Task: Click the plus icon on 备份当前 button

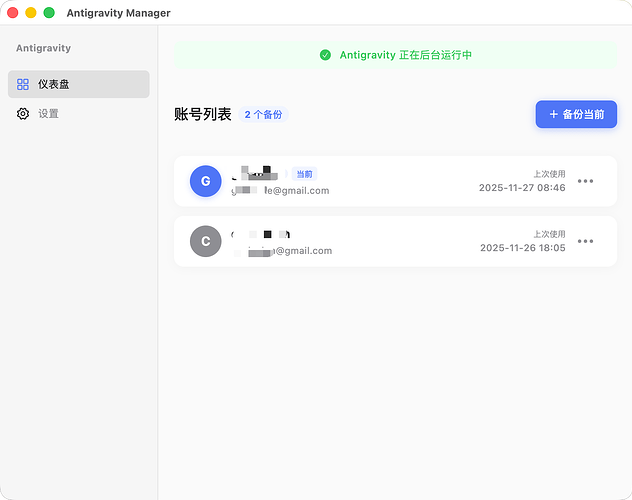Action: (553, 114)
